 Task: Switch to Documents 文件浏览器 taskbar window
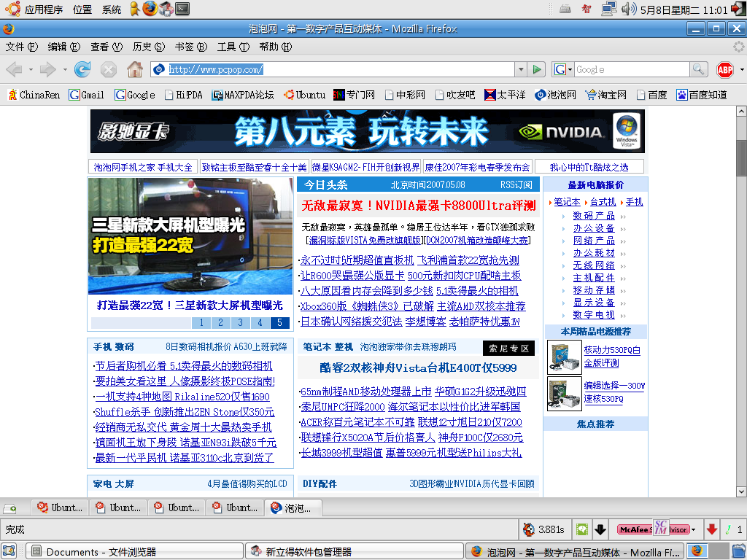(x=134, y=551)
